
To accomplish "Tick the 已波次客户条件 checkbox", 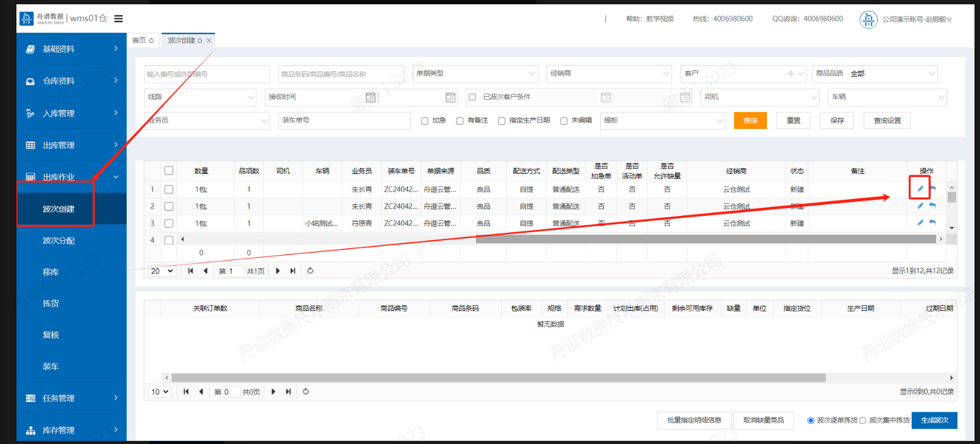I will pyautogui.click(x=472, y=97).
